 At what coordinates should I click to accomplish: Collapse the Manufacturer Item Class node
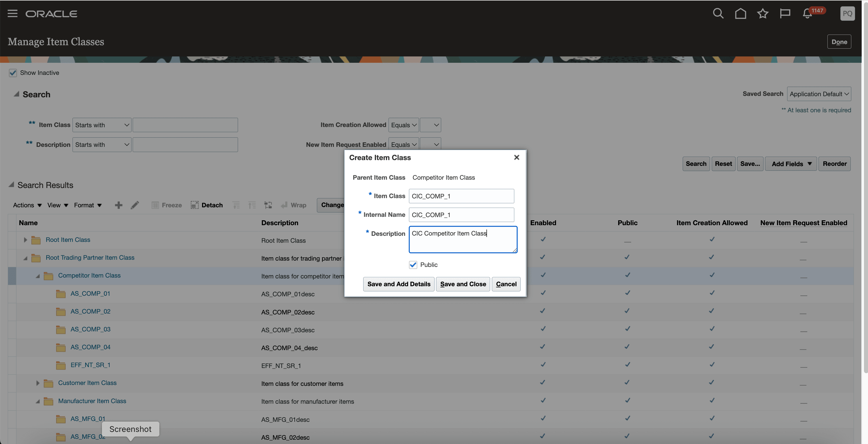(38, 401)
